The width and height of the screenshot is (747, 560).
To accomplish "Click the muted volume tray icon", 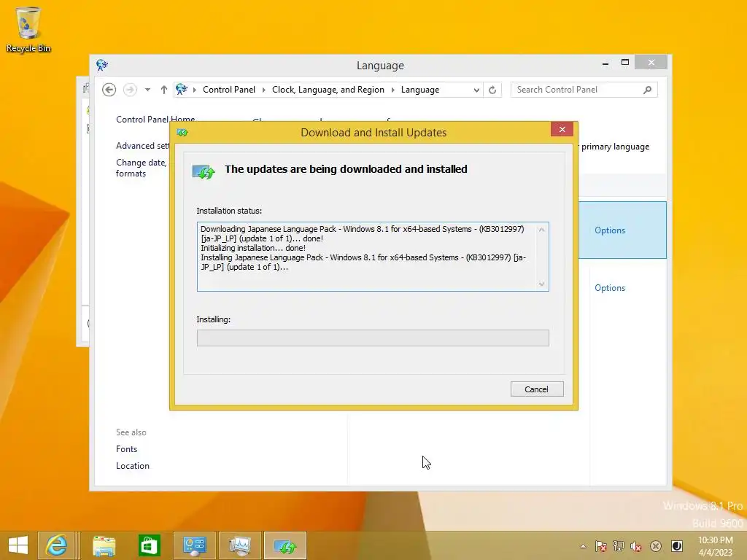I will pos(636,546).
